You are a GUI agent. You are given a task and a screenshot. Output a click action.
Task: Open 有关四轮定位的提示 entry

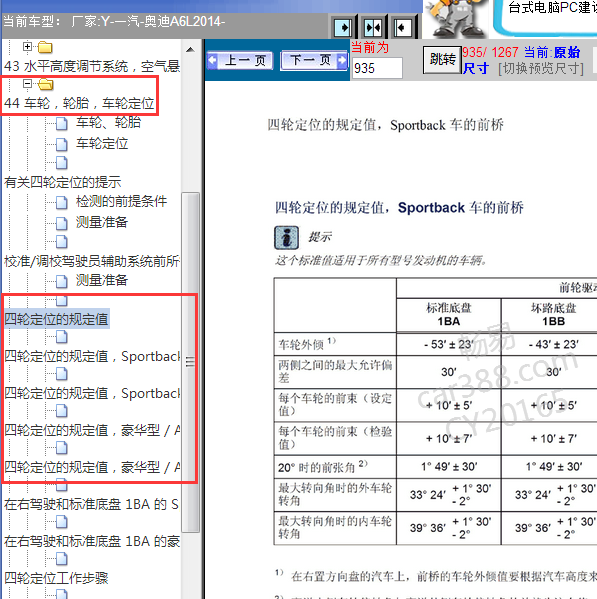pyautogui.click(x=63, y=182)
